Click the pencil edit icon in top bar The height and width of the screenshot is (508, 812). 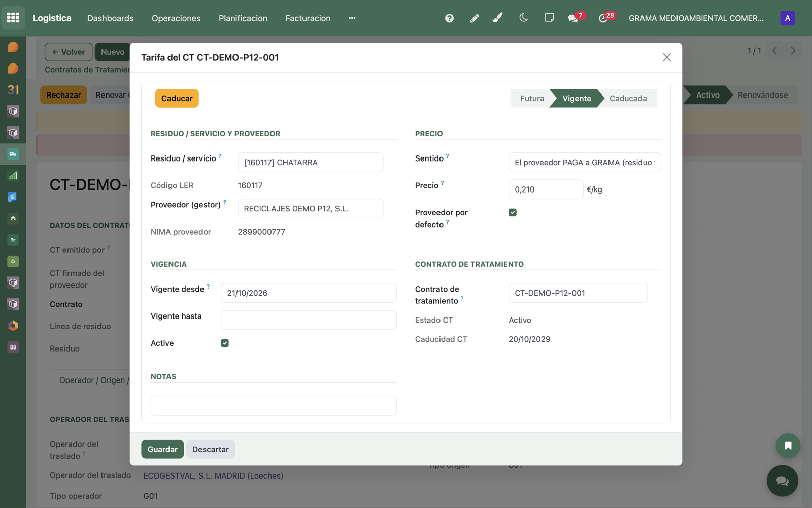475,18
